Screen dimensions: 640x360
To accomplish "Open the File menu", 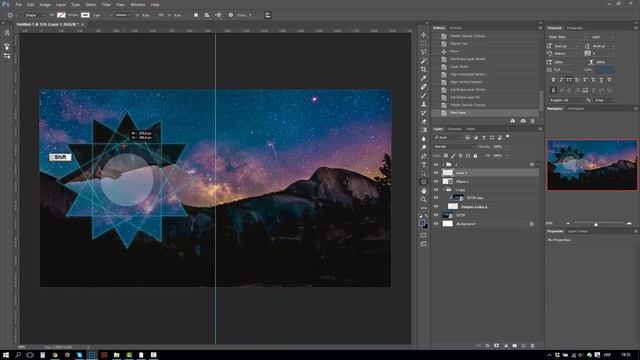I will coord(19,4).
